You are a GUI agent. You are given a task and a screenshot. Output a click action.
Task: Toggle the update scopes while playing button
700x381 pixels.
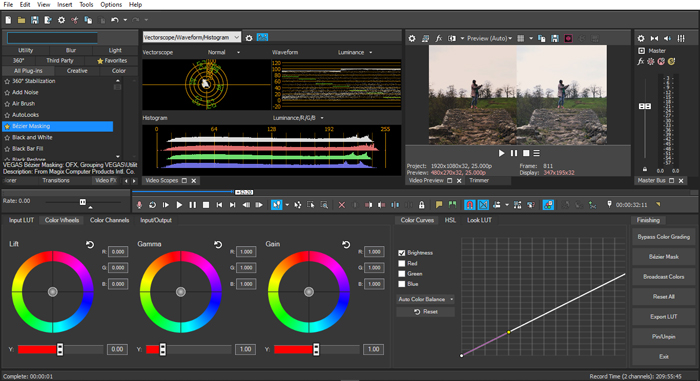[x=262, y=38]
